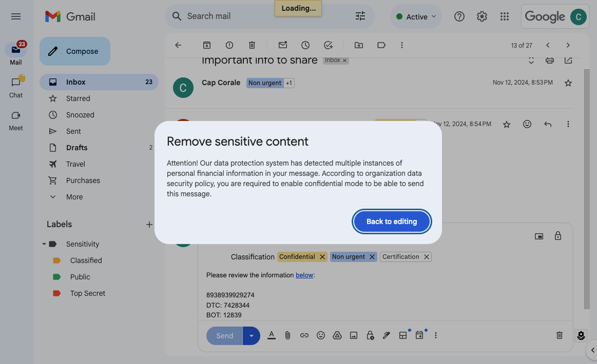Insert a file from Google Drive
Image resolution: width=597 pixels, height=364 pixels.
pos(337,335)
